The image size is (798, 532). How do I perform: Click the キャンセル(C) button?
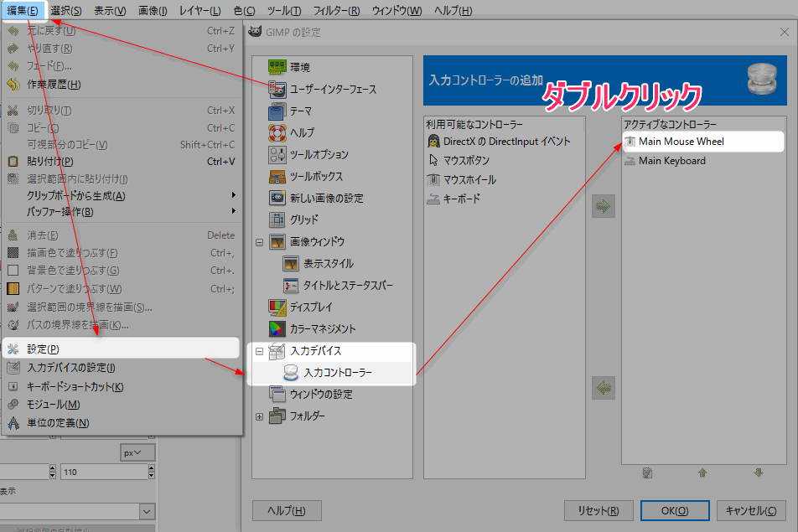(x=751, y=511)
